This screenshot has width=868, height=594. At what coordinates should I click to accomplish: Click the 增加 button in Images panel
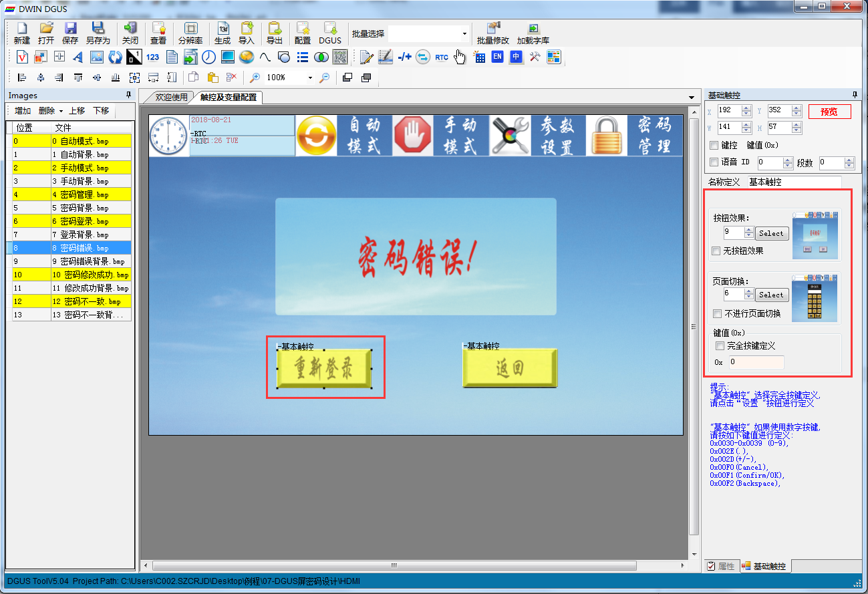tap(23, 111)
